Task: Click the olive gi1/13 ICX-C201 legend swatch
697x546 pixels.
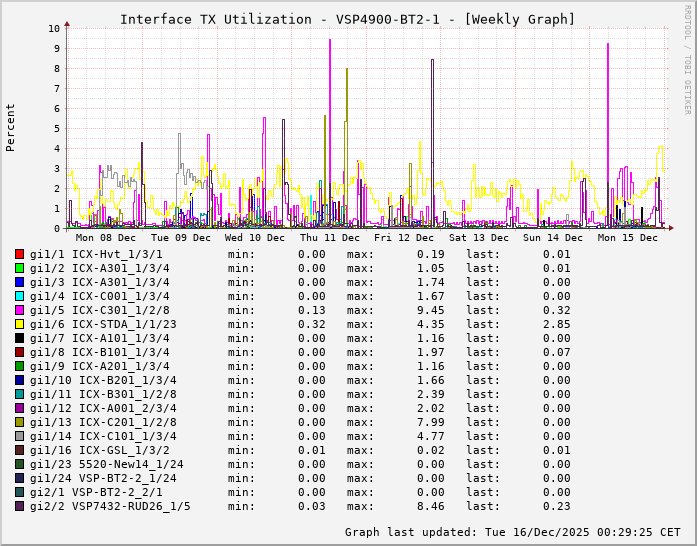Action: (x=19, y=422)
